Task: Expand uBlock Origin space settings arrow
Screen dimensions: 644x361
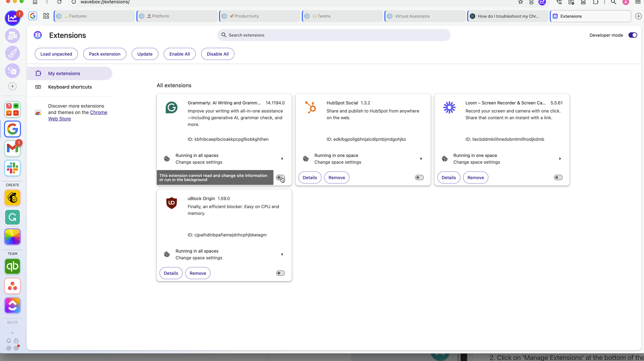Action: tap(282, 254)
